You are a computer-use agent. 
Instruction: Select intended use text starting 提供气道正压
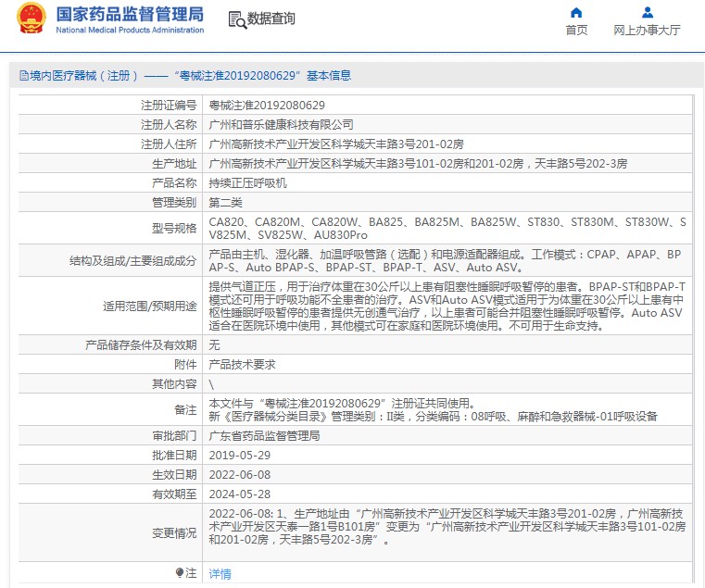click(x=447, y=307)
